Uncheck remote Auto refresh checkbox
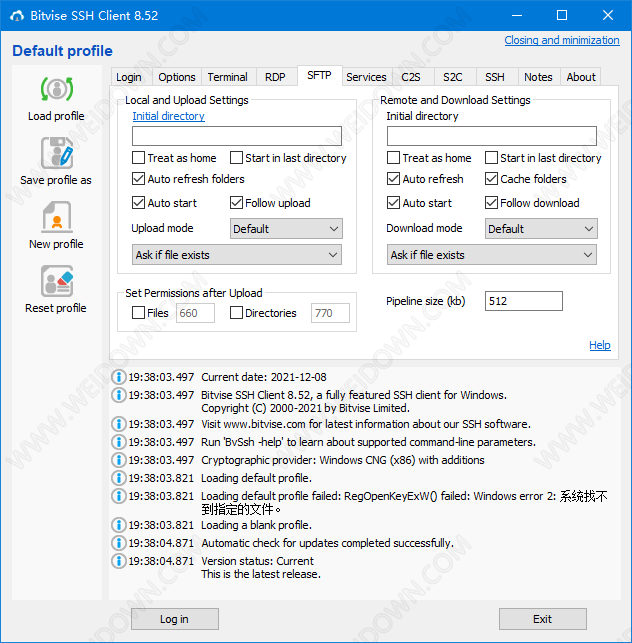 click(393, 179)
